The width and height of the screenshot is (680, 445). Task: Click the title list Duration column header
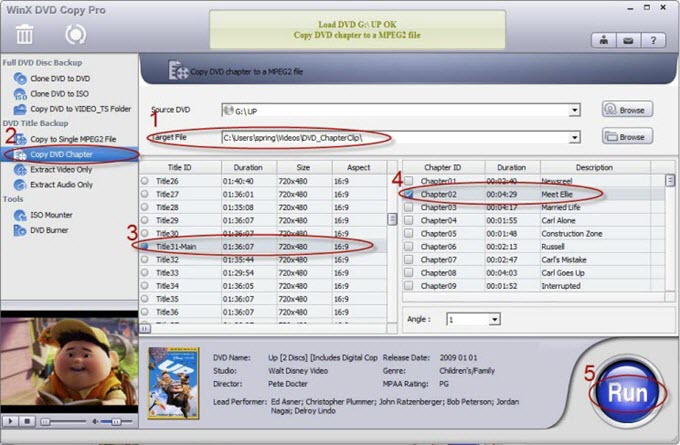(248, 167)
